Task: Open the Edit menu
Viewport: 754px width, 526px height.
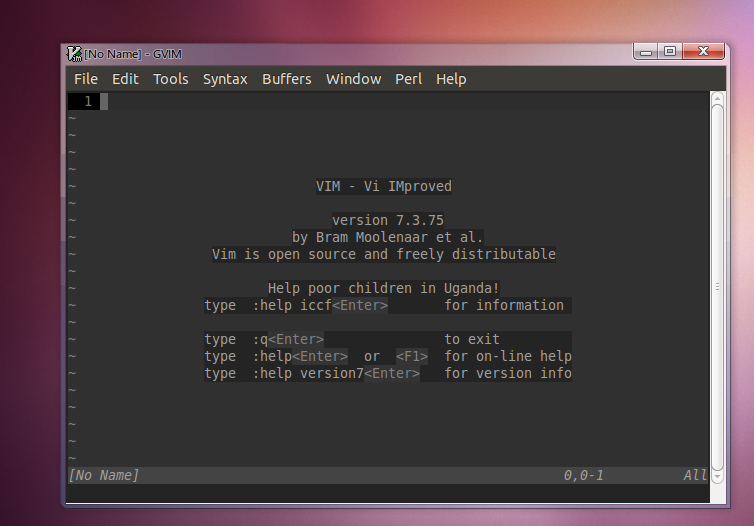Action: pyautogui.click(x=125, y=79)
